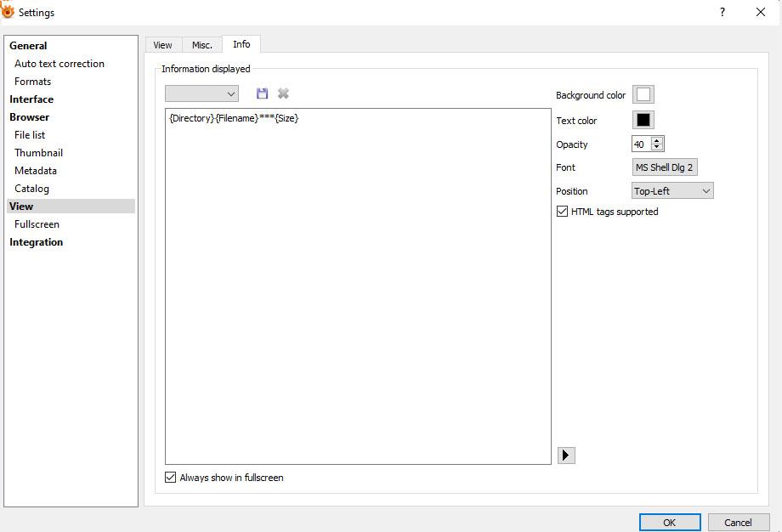Switch to the Misc. tab
Image resolution: width=782 pixels, height=532 pixels.
click(x=202, y=45)
